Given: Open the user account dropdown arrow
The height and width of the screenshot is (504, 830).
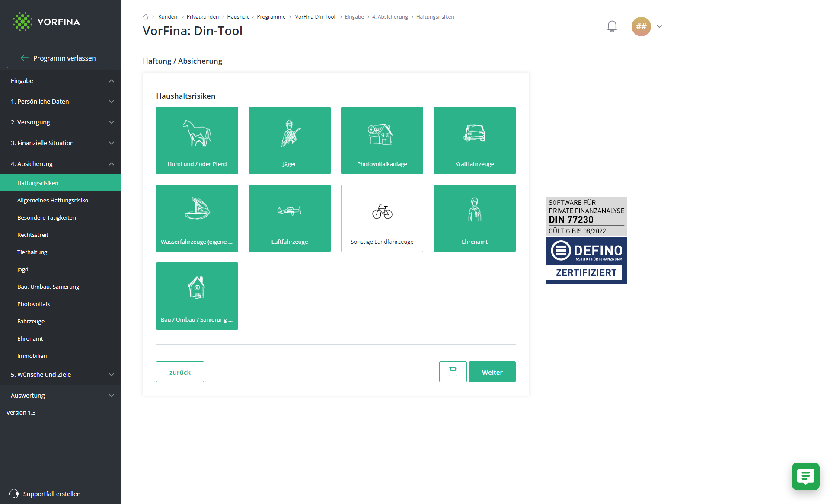Looking at the screenshot, I should point(659,26).
